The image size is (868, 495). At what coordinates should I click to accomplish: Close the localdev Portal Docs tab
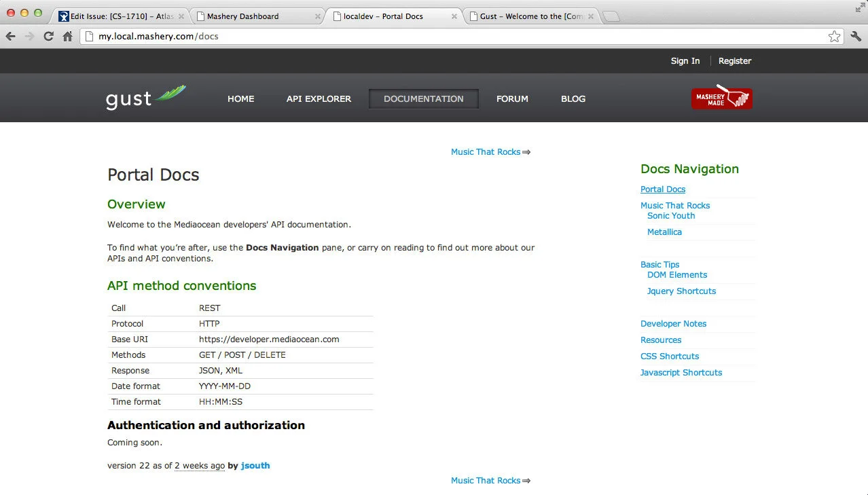pyautogui.click(x=454, y=16)
